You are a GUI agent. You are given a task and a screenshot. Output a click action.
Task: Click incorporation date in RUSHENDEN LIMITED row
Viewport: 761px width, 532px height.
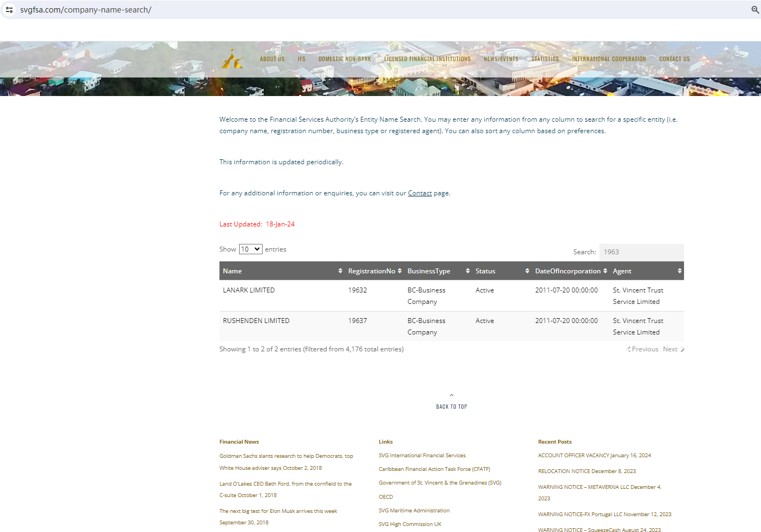pos(566,321)
